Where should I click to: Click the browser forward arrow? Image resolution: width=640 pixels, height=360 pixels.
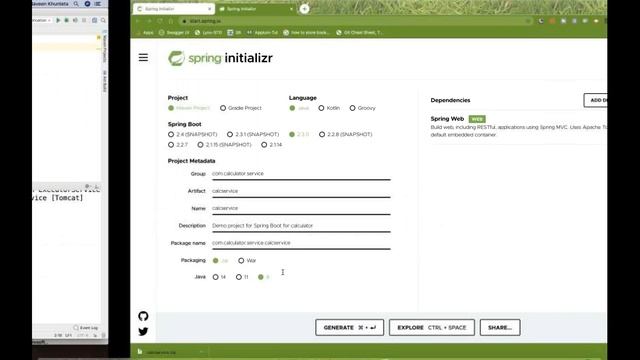[149, 21]
